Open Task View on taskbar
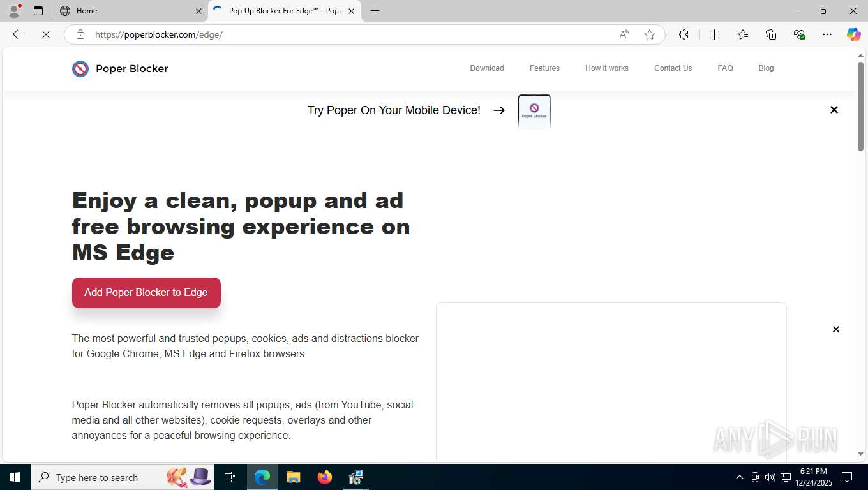 point(230,477)
